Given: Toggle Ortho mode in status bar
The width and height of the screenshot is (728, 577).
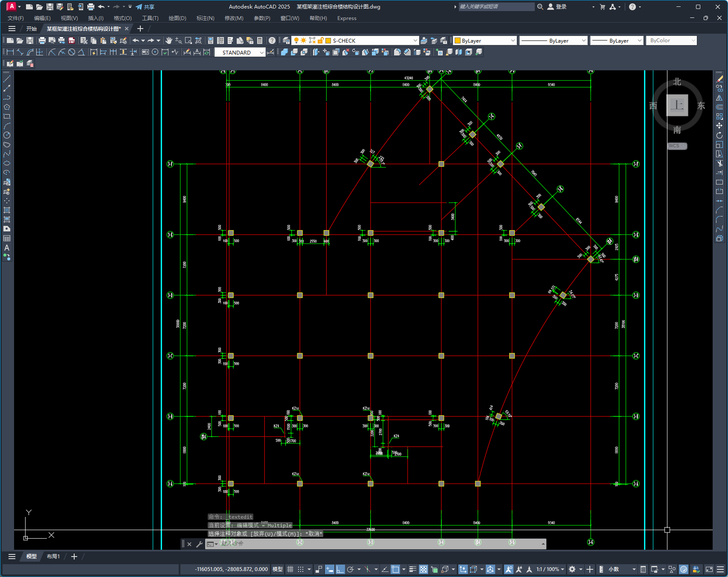Looking at the screenshot, I should tap(340, 569).
